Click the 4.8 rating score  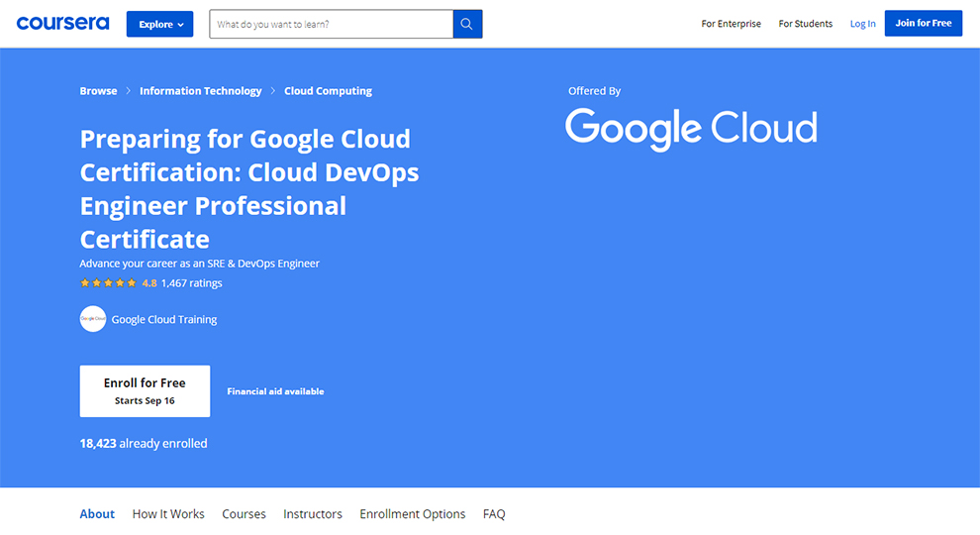(x=149, y=282)
